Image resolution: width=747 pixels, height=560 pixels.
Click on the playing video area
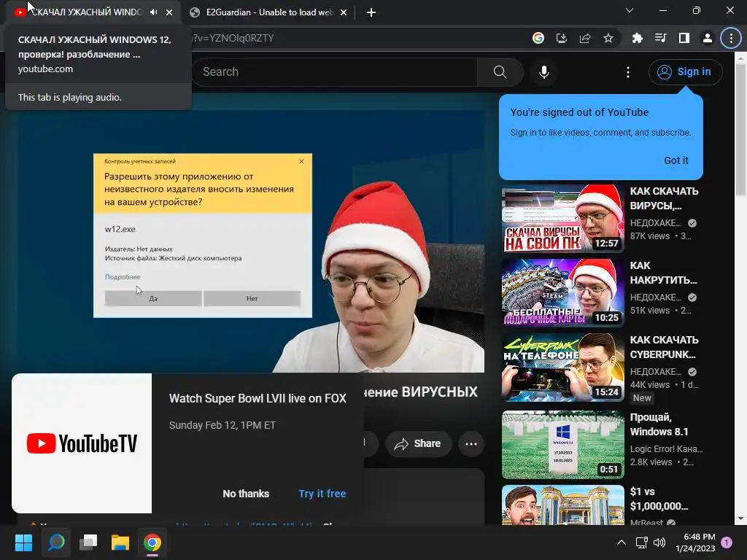(252, 241)
